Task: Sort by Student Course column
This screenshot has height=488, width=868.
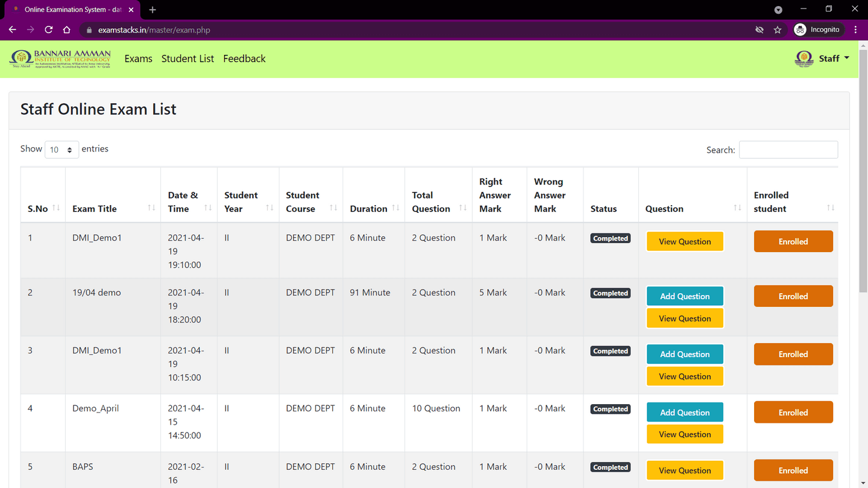Action: tap(333, 208)
